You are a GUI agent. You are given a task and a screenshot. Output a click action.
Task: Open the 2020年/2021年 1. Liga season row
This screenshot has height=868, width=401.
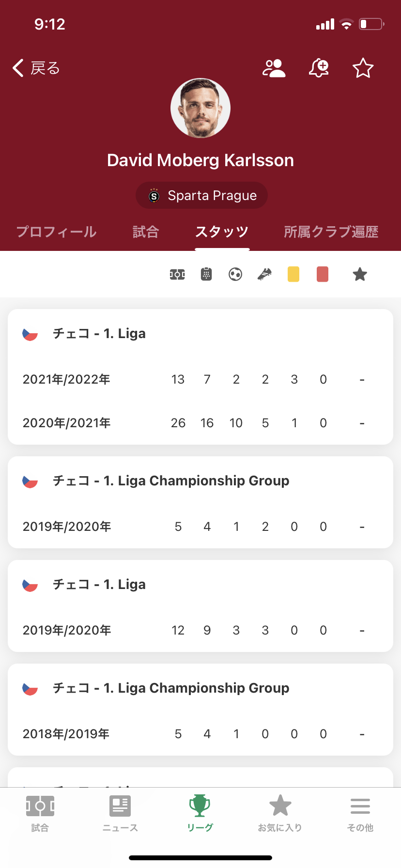coord(200,423)
